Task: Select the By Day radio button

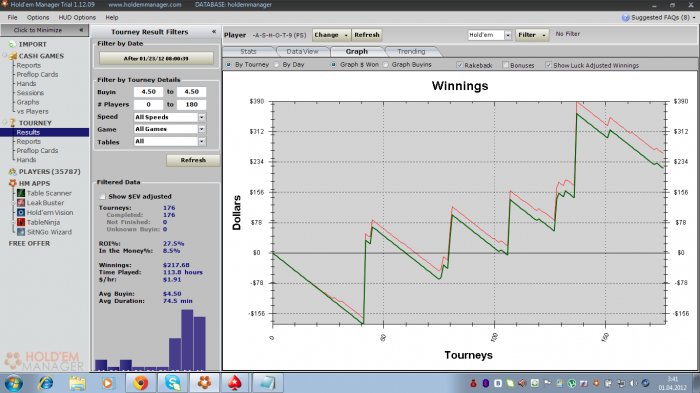Action: [x=277, y=65]
